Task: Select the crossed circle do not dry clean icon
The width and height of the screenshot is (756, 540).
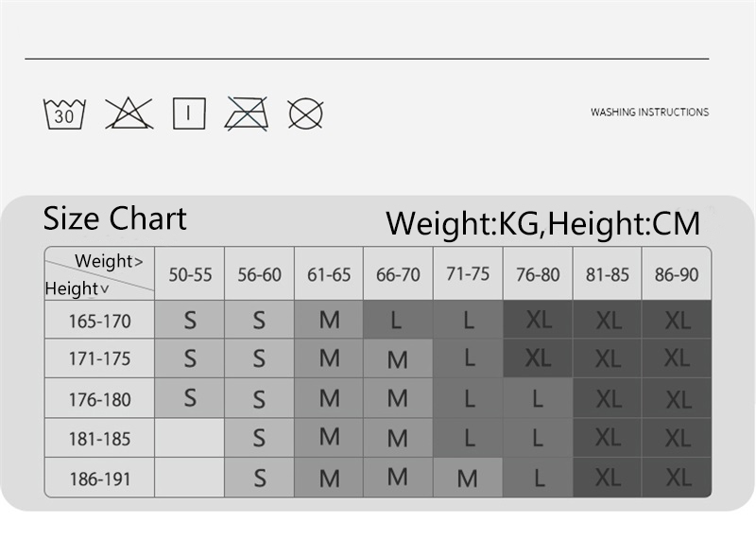Action: pyautogui.click(x=305, y=113)
